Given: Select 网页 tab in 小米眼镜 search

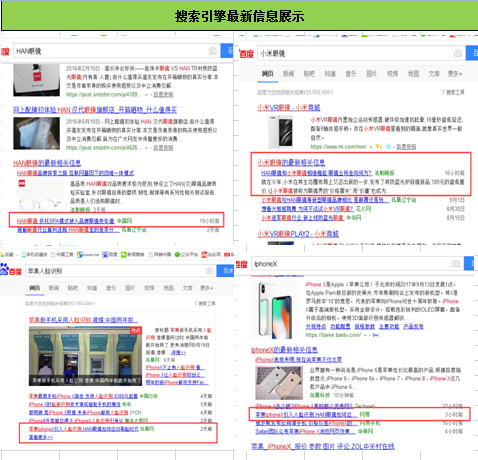Looking at the screenshot, I should coord(268,74).
